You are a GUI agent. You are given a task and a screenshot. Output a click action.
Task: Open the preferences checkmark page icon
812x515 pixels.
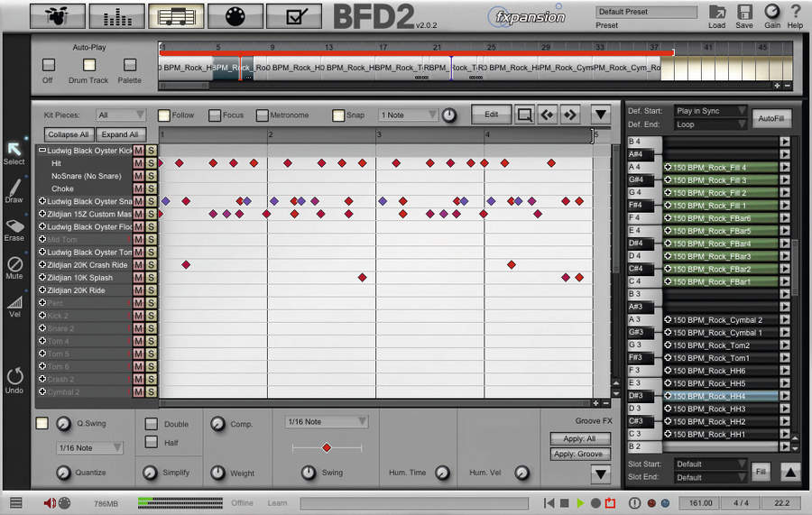coord(293,16)
